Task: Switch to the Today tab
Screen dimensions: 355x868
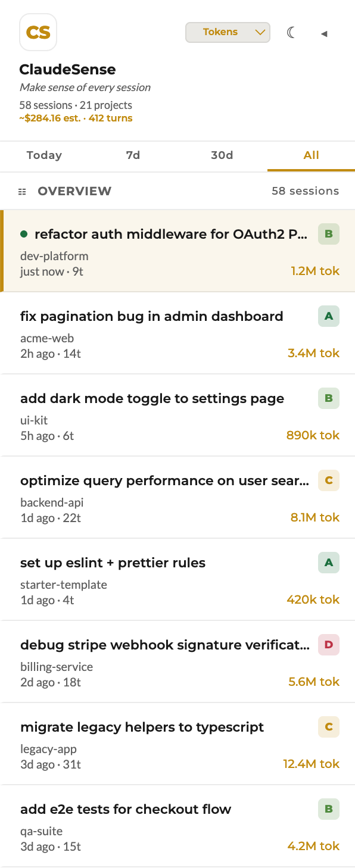Action: [x=43, y=155]
